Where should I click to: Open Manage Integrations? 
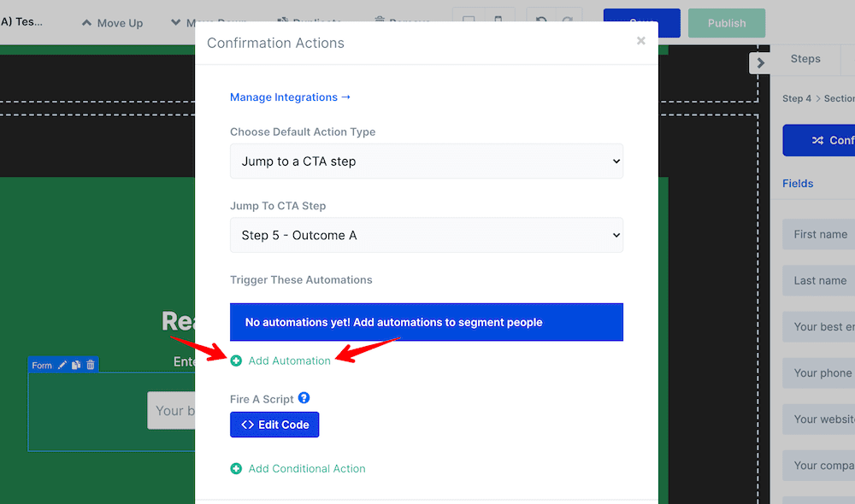click(x=290, y=97)
